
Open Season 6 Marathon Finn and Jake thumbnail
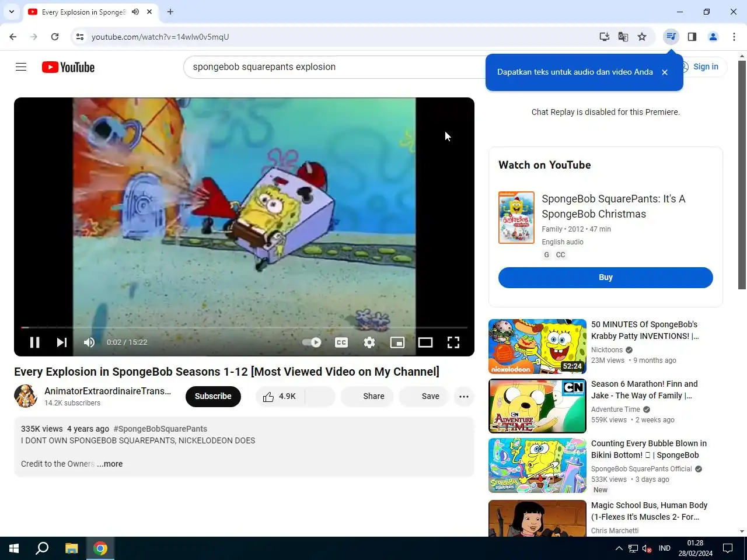(x=537, y=406)
